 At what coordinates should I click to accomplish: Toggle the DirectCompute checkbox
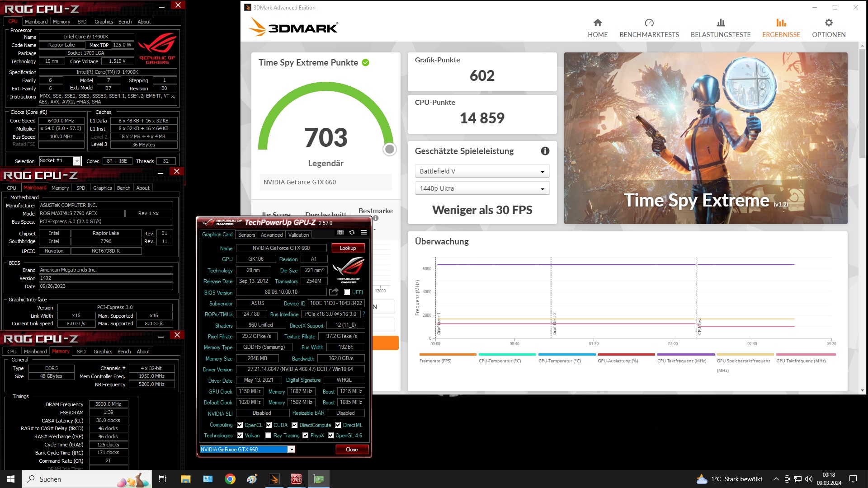(x=294, y=425)
